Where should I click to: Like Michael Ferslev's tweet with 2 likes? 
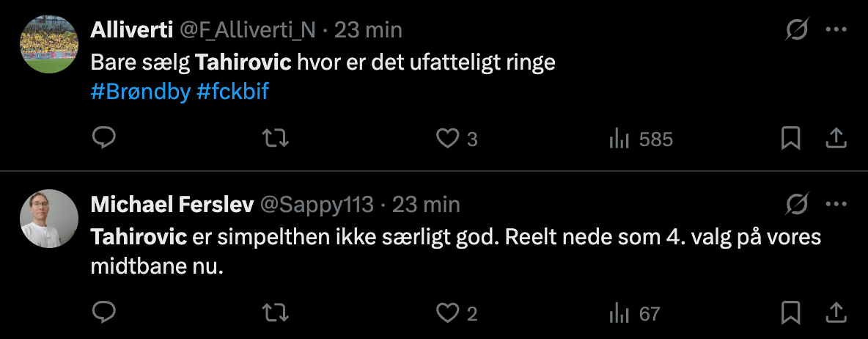[447, 313]
